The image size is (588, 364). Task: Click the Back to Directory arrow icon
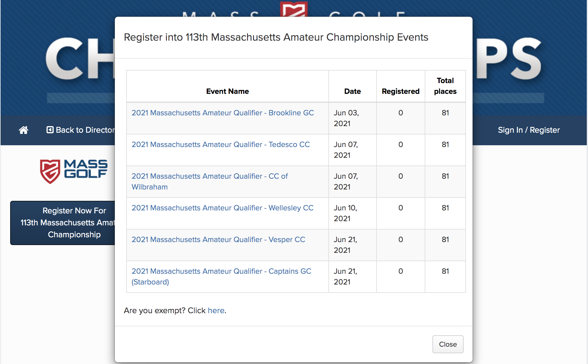(50, 130)
